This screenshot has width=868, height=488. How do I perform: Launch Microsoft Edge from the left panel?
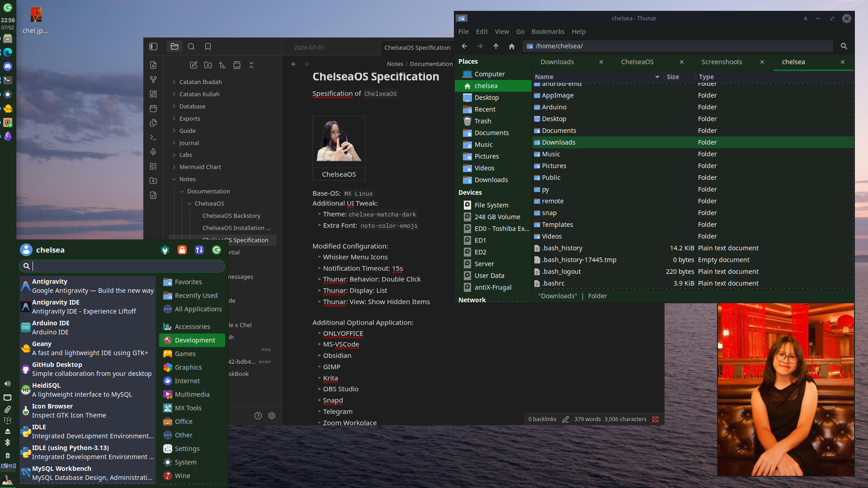8,52
